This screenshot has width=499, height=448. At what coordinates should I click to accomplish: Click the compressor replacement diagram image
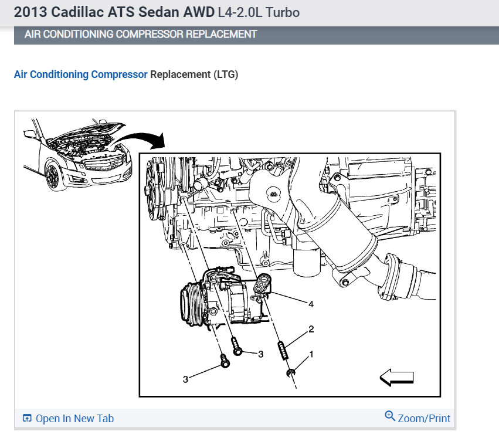point(235,259)
